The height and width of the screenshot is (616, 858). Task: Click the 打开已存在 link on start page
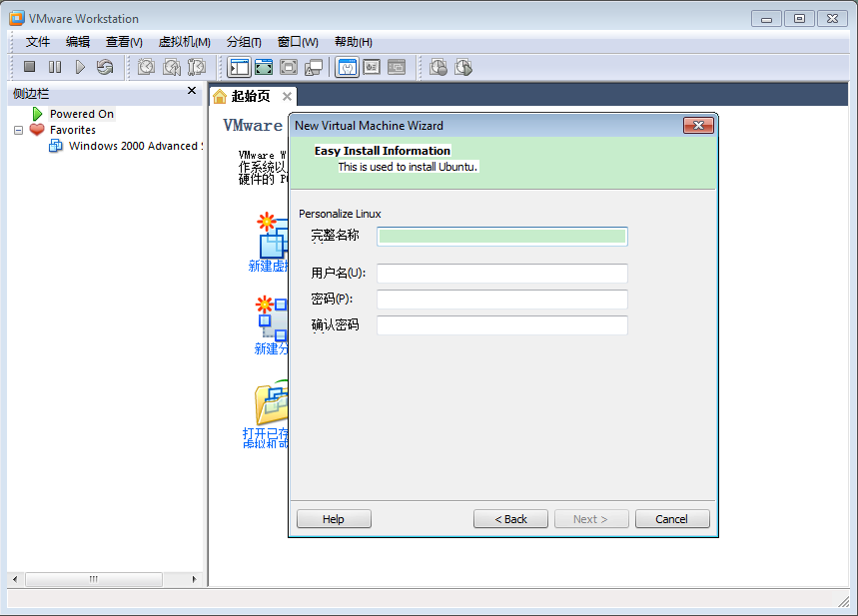[x=266, y=438]
